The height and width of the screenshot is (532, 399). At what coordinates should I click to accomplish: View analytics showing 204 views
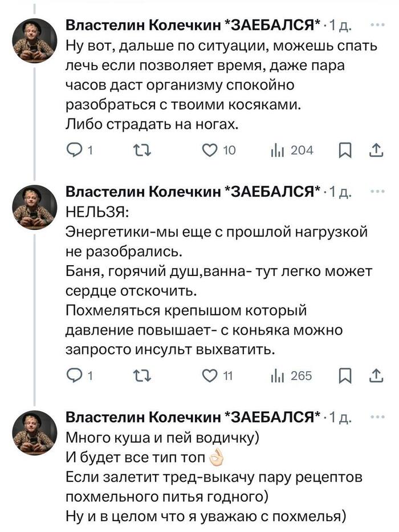[277, 150]
